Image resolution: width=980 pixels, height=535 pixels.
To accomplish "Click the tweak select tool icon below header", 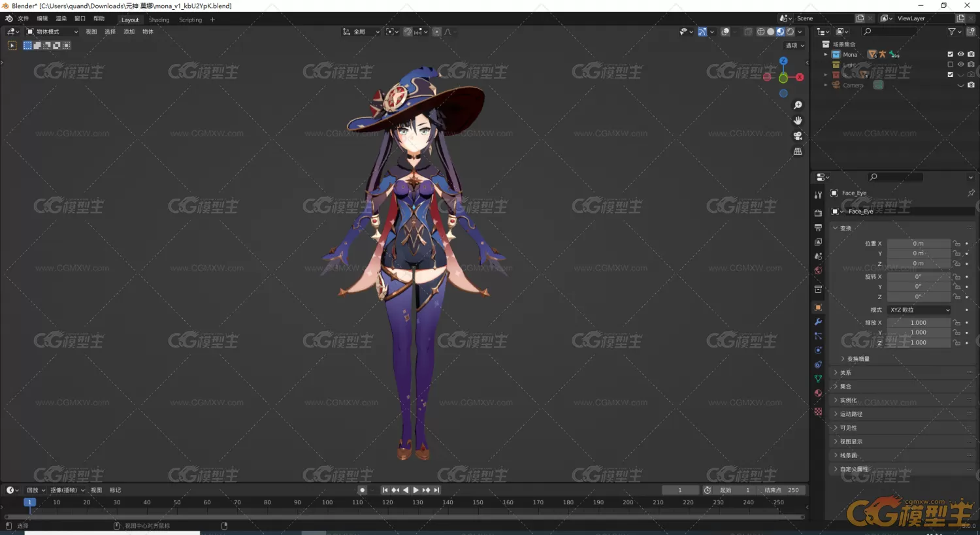I will click(12, 45).
